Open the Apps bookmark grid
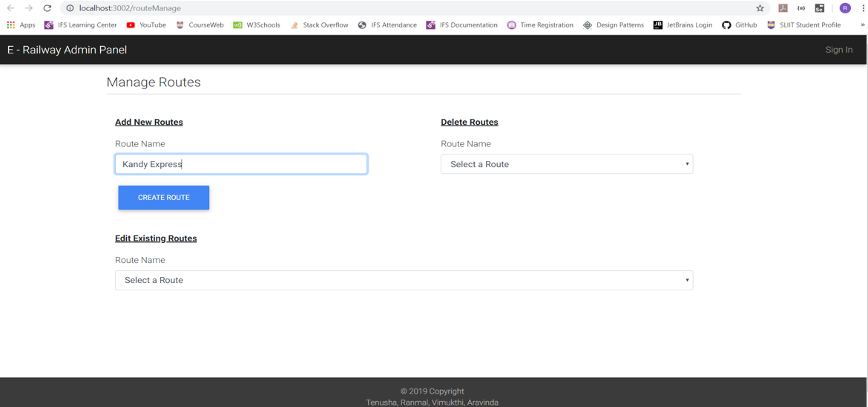The width and height of the screenshot is (868, 407). pos(21,25)
